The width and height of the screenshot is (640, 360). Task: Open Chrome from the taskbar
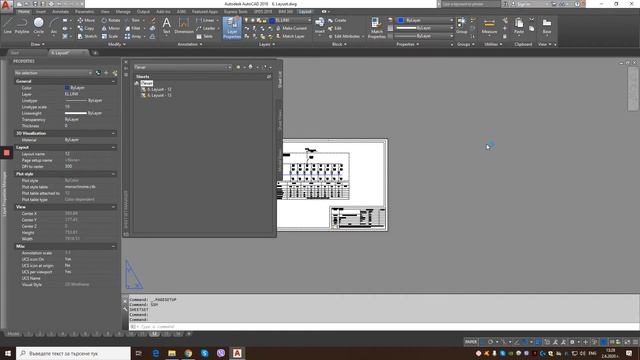click(188, 353)
